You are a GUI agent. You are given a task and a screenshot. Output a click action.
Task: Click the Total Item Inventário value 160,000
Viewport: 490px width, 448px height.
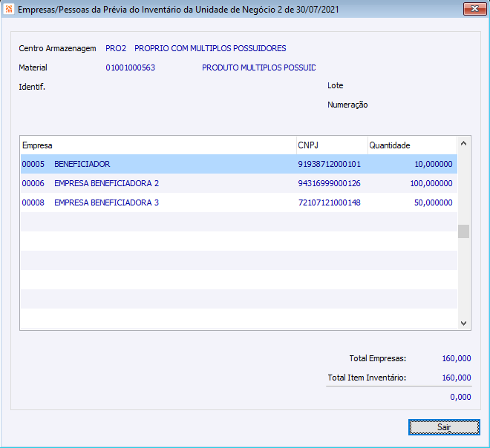[x=457, y=378]
